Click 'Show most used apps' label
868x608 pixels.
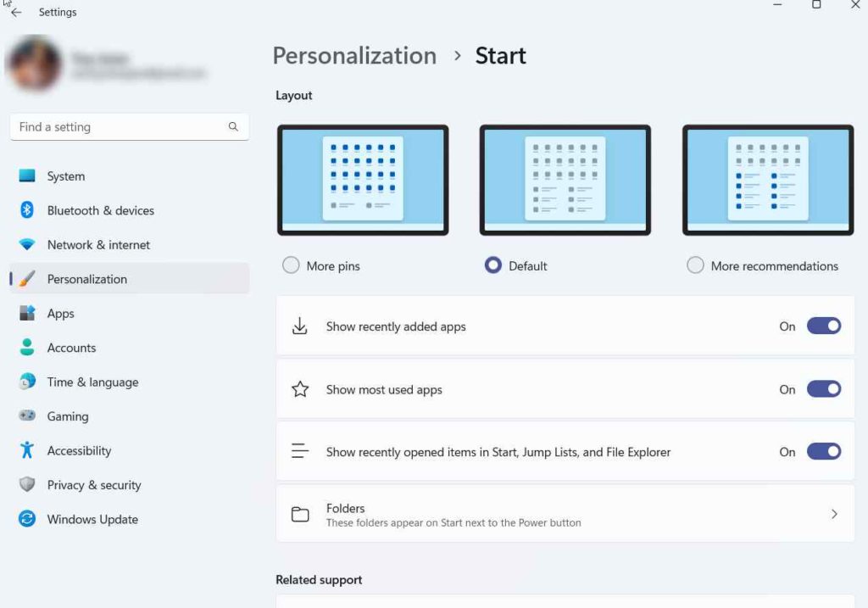point(384,390)
